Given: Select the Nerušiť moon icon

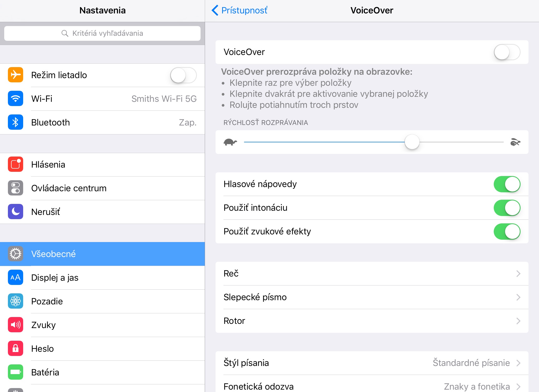Looking at the screenshot, I should (16, 212).
